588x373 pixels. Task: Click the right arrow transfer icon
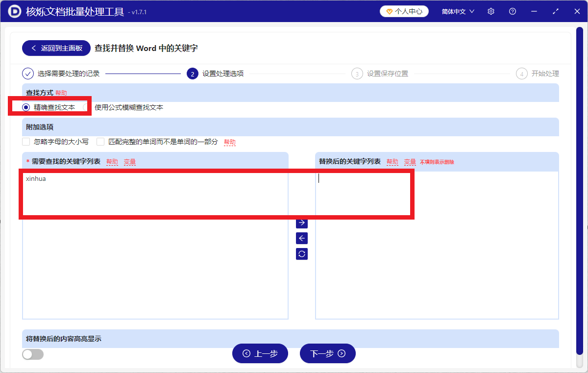302,223
